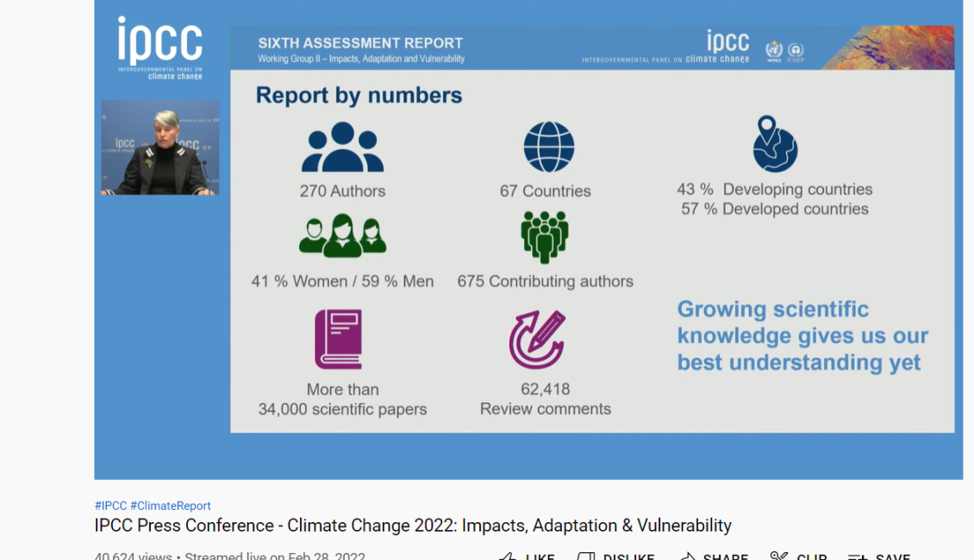Click the '67 Countries' text
974x560 pixels.
coord(546,191)
